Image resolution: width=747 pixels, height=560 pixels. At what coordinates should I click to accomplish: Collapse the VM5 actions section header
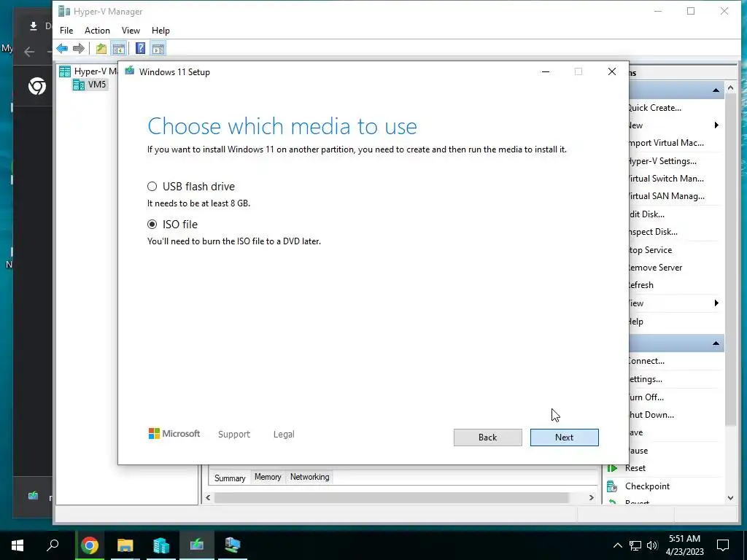[x=716, y=343]
